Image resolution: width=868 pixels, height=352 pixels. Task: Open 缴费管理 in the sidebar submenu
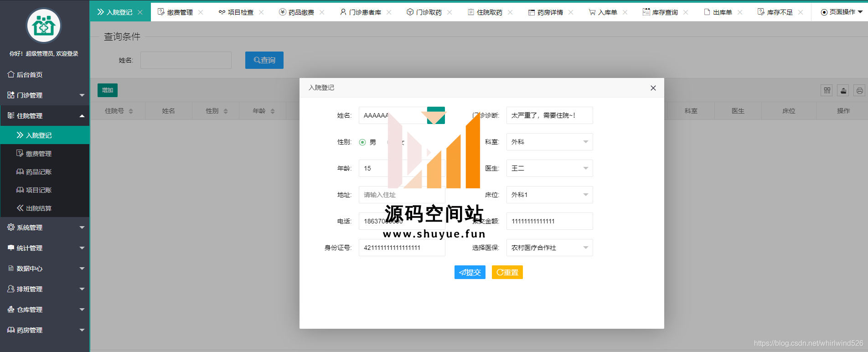point(45,153)
